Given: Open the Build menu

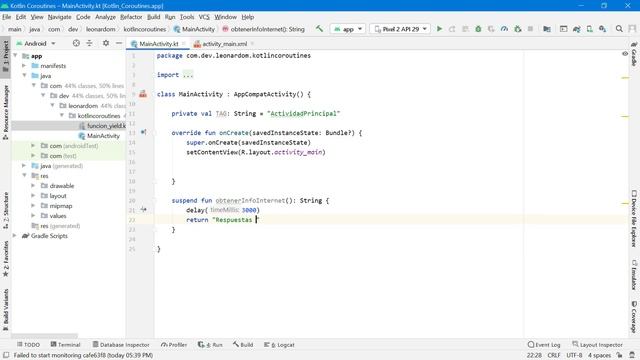Looking at the screenshot, I should point(153,17).
